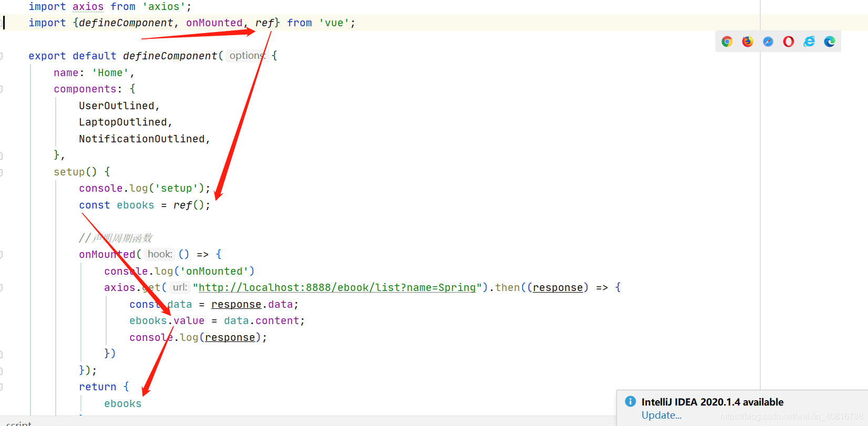Click 'ebooks' inside the return block
The width and height of the screenshot is (868, 426).
click(123, 403)
